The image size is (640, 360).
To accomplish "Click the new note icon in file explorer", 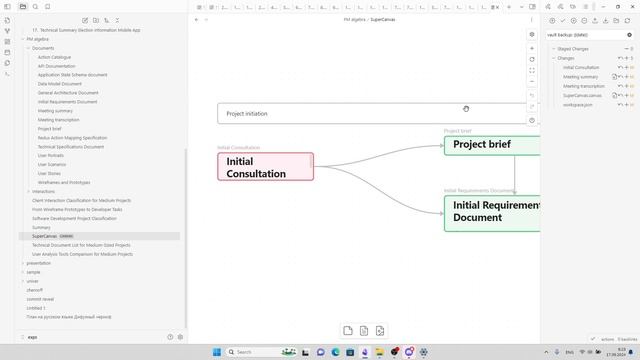I will [x=85, y=20].
